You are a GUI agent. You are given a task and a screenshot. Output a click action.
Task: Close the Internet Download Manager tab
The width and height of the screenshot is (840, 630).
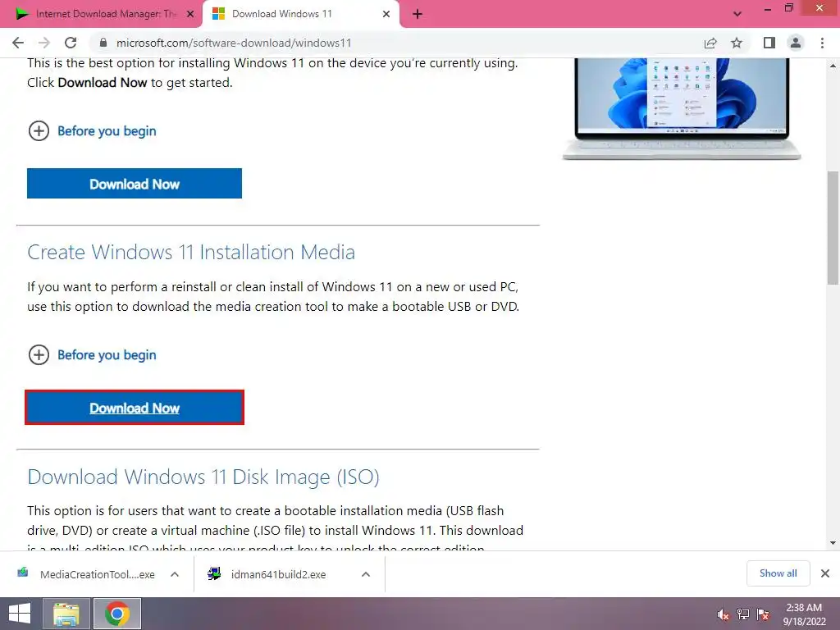tap(190, 14)
